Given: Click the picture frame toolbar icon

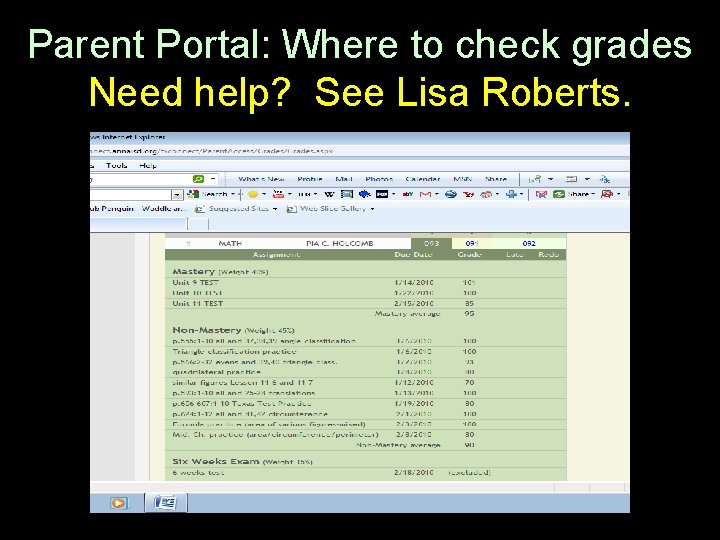Looking at the screenshot, I should pos(347,194).
